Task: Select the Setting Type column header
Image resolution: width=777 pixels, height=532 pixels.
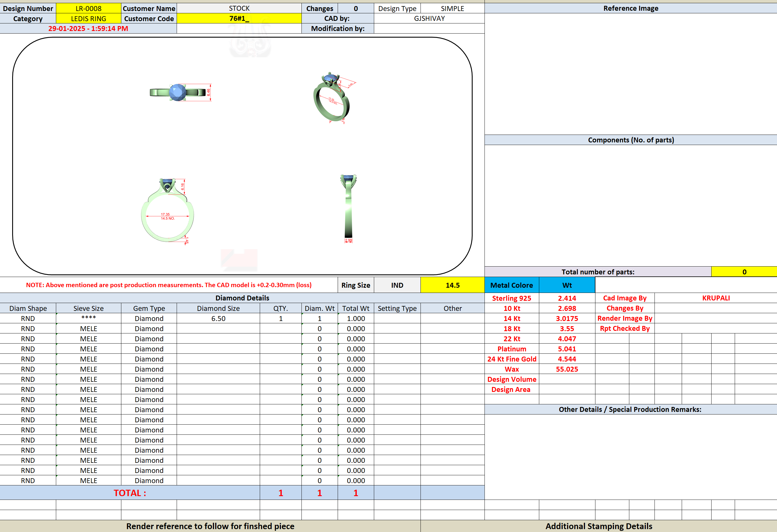Action: pyautogui.click(x=397, y=308)
